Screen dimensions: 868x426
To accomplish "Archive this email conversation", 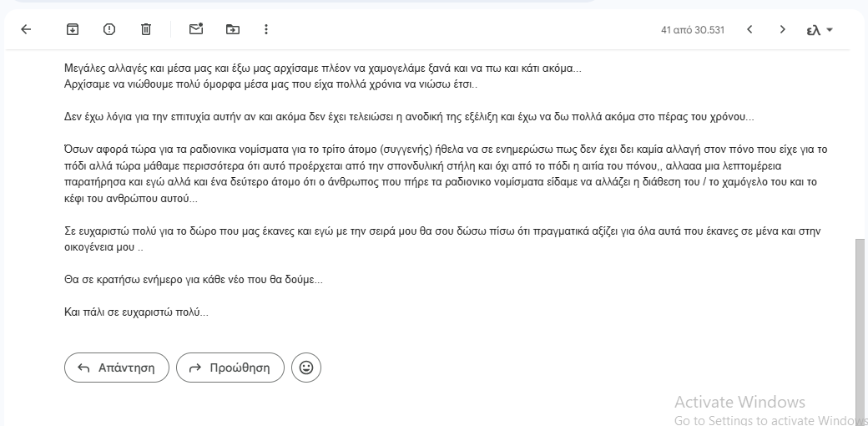I will pyautogui.click(x=73, y=29).
